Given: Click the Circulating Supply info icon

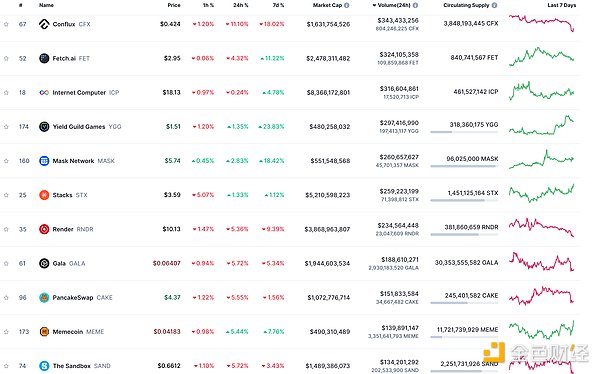Looking at the screenshot, I should tap(494, 5).
